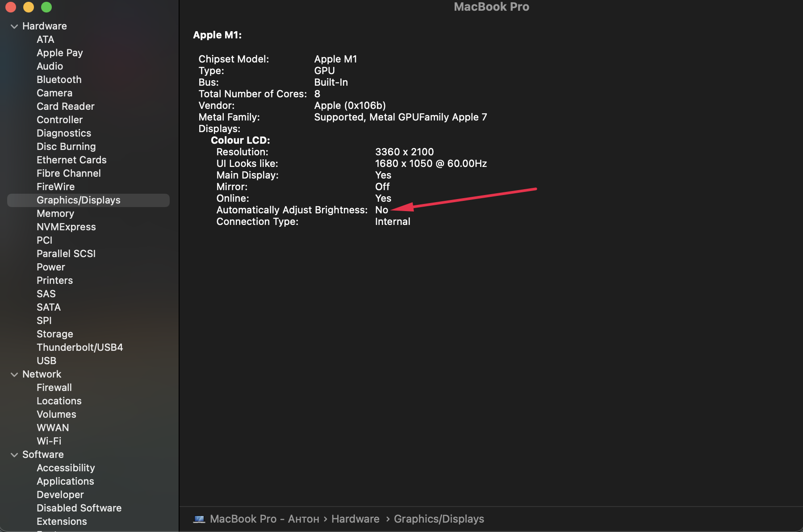The width and height of the screenshot is (803, 532).
Task: Click the 'Apple (0x106b)' vendor value
Action: click(350, 105)
